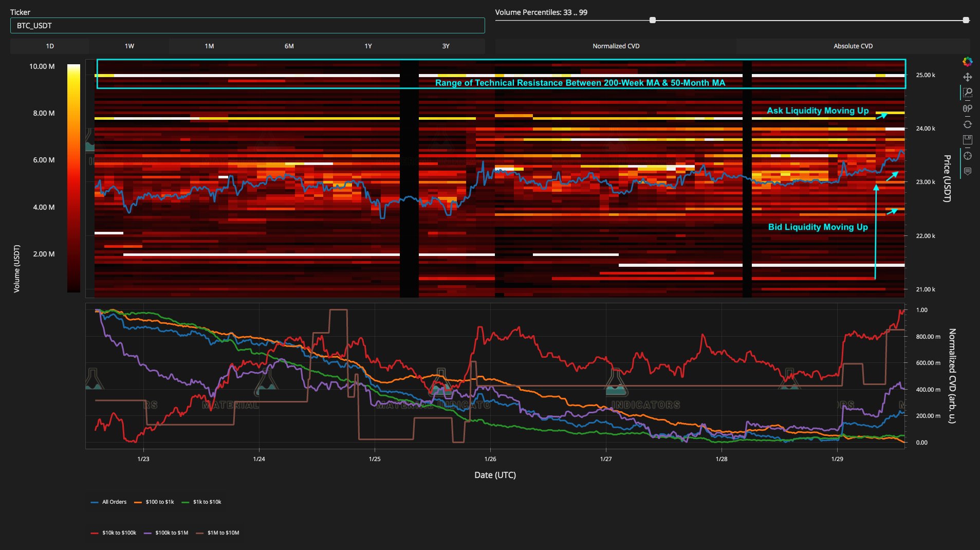This screenshot has width=980, height=550.
Task: Click the Save chart floppy icon
Action: (x=967, y=140)
